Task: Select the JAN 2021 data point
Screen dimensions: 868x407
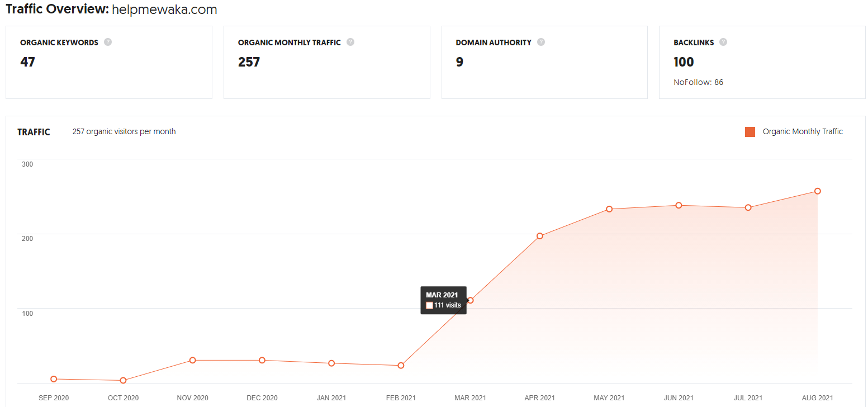Action: pos(331,363)
